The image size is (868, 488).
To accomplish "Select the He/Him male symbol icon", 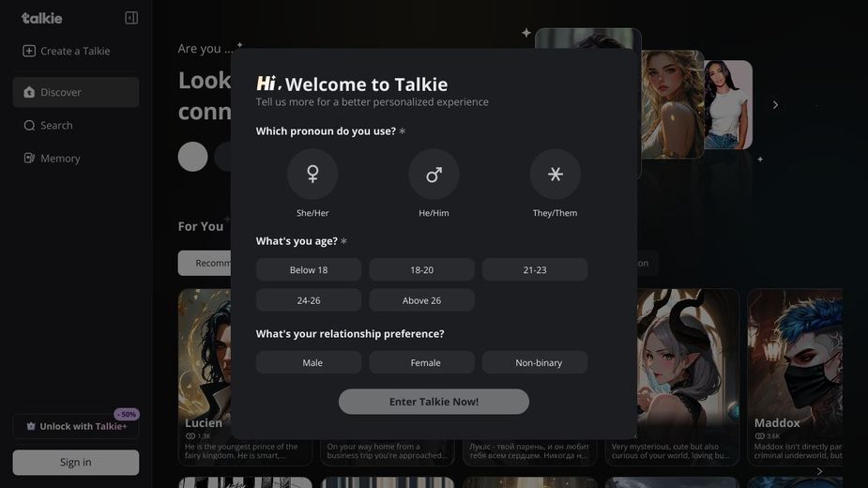I will click(434, 174).
